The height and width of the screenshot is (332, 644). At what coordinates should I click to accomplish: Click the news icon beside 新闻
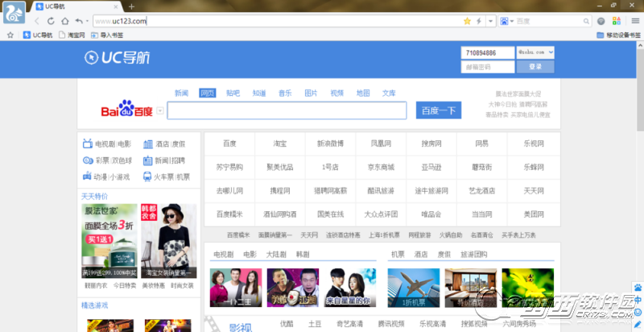[x=148, y=160]
